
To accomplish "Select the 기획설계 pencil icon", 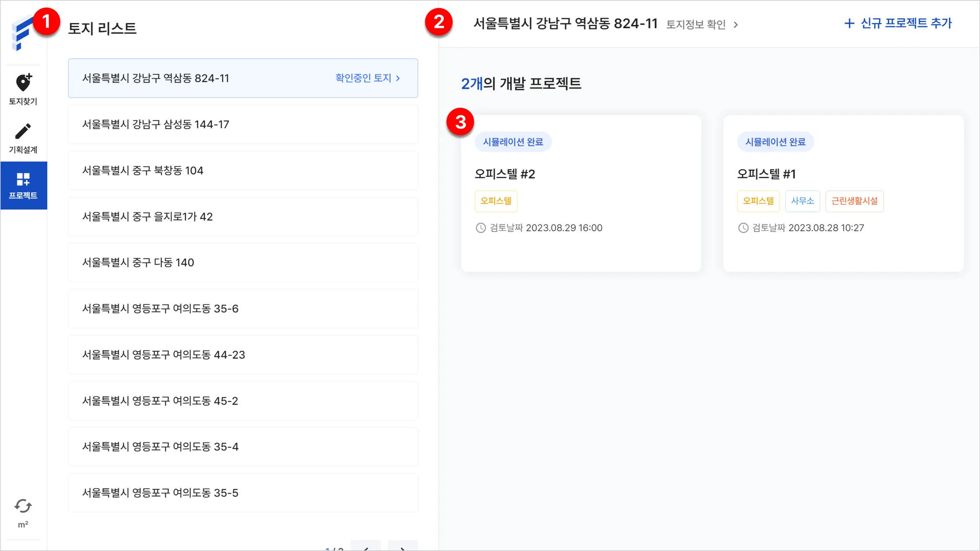I will [23, 131].
